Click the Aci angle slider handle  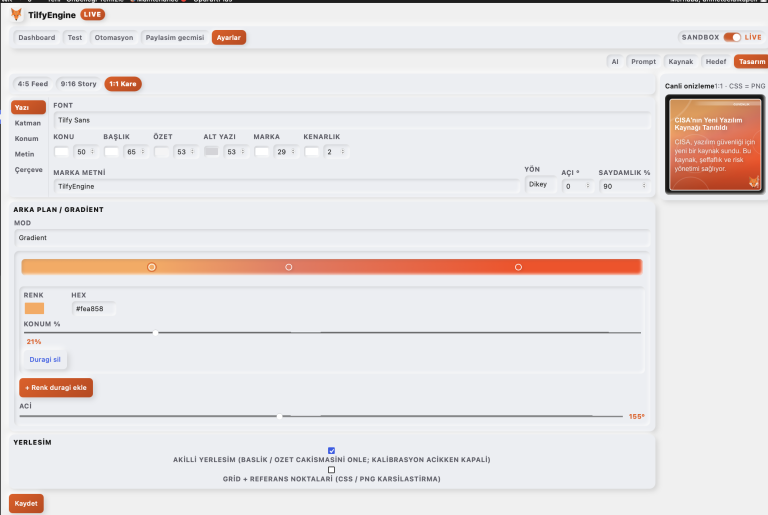[x=280, y=417]
